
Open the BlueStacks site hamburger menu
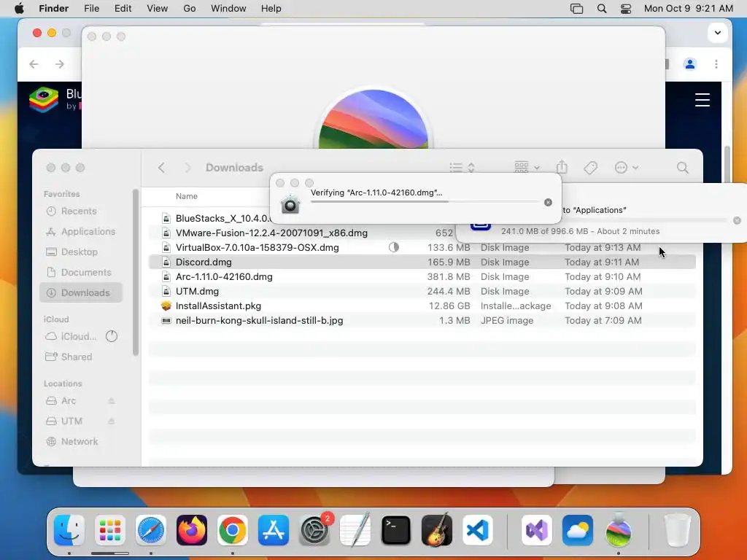tap(703, 100)
